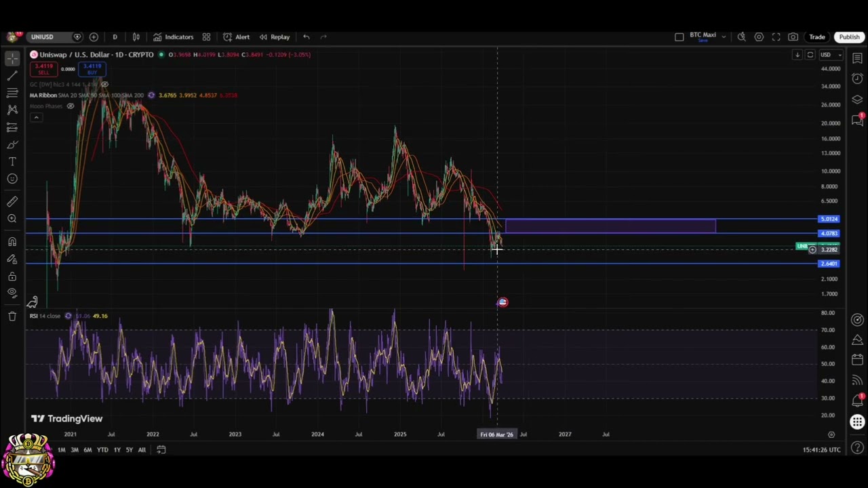Select the text annotation tool
This screenshot has height=488, width=868.
tap(12, 161)
